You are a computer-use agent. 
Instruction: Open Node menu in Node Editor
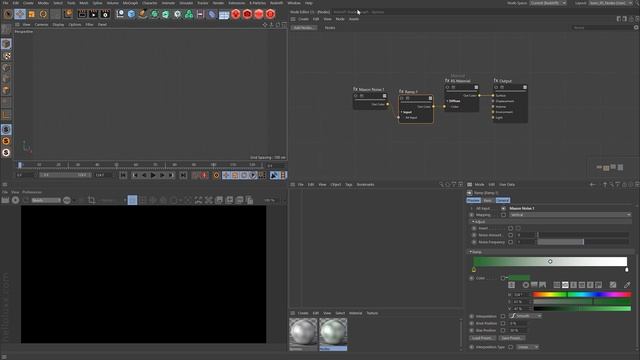[340, 19]
